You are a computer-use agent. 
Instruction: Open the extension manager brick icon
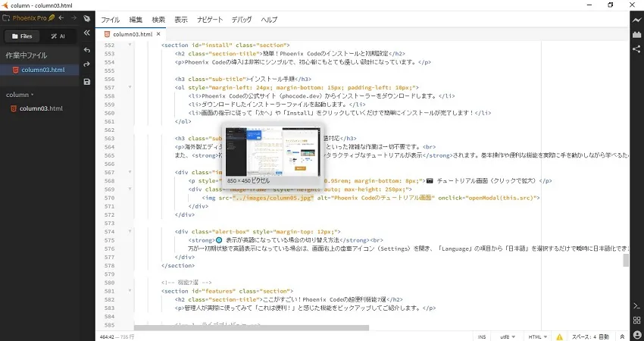pyautogui.click(x=636, y=35)
